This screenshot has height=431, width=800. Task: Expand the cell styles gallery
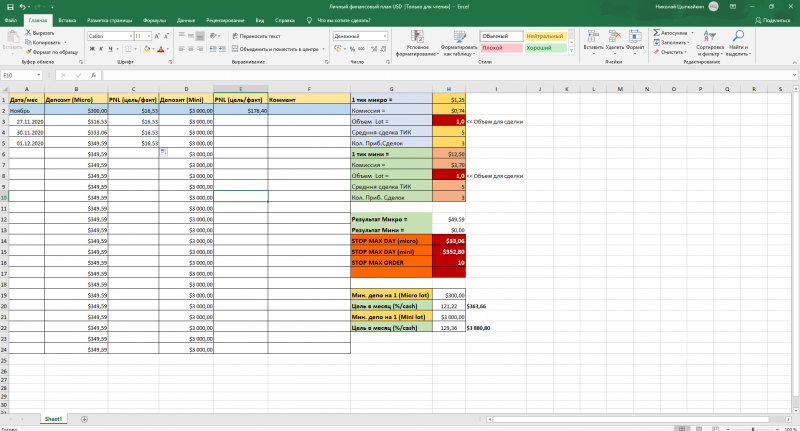(x=571, y=50)
